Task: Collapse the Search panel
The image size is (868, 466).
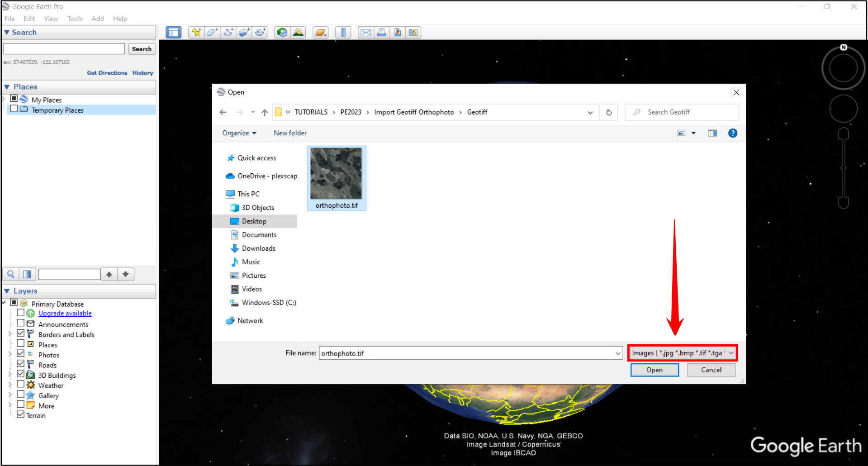Action: point(7,33)
